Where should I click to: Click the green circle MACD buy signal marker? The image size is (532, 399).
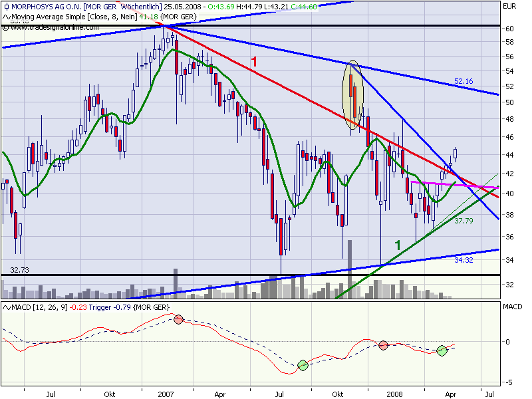pyautogui.click(x=302, y=364)
